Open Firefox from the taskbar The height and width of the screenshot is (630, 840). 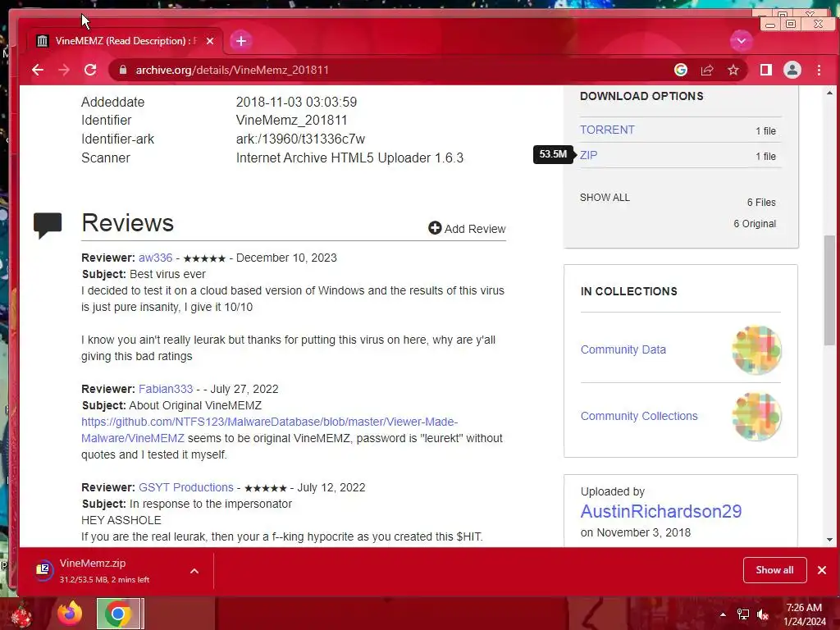coord(70,614)
